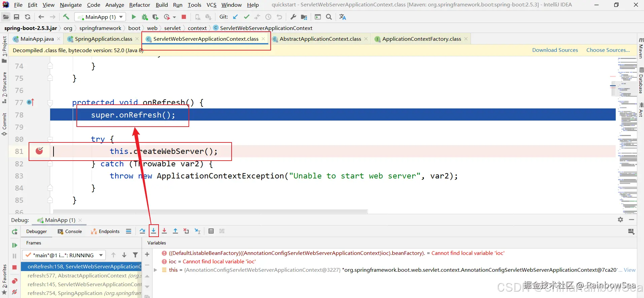Toggle the breakpoint on line 81
644x298 pixels.
(x=39, y=151)
